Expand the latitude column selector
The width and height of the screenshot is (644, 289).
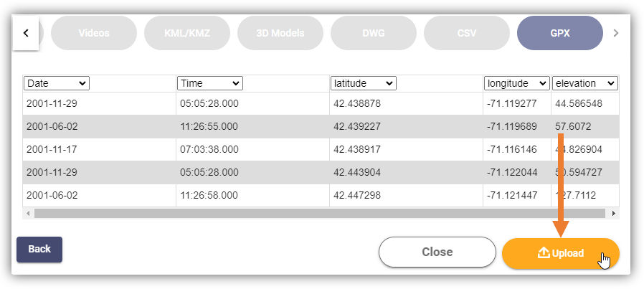pyautogui.click(x=364, y=83)
